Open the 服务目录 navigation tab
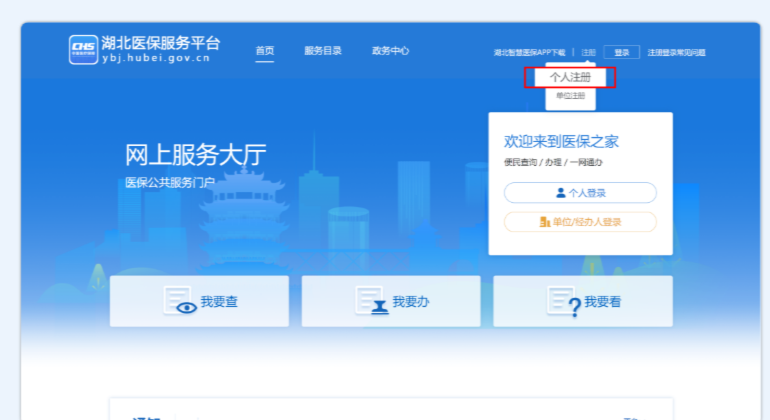This screenshot has width=770, height=420. 323,51
